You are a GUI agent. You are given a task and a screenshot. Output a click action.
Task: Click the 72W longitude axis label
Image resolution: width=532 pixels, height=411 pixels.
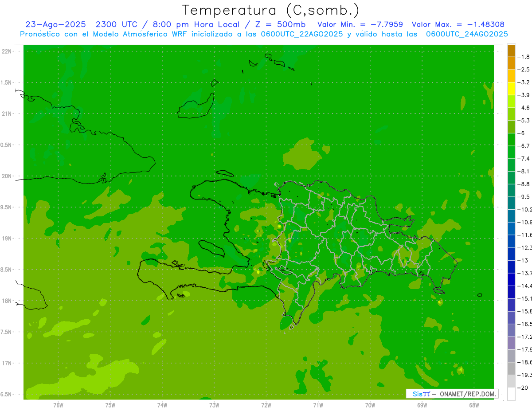click(x=266, y=405)
